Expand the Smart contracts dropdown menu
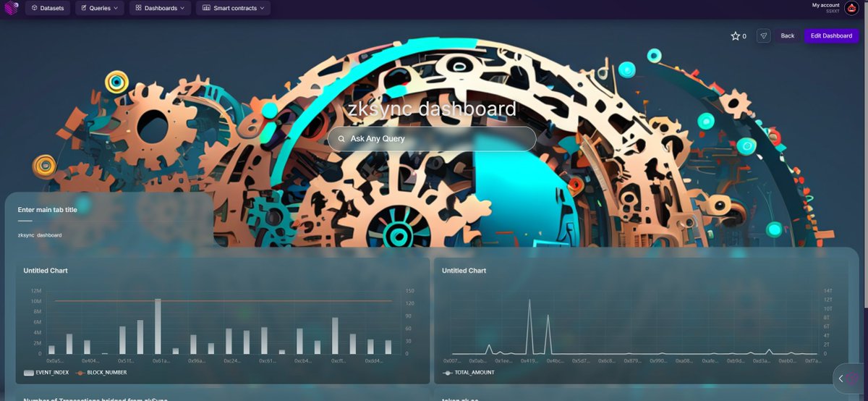868x401 pixels. click(233, 8)
